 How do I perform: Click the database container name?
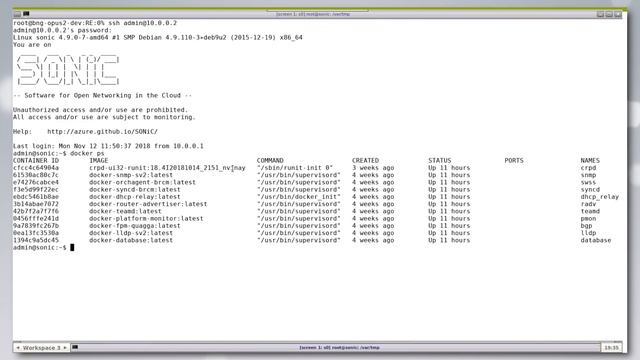click(x=596, y=240)
